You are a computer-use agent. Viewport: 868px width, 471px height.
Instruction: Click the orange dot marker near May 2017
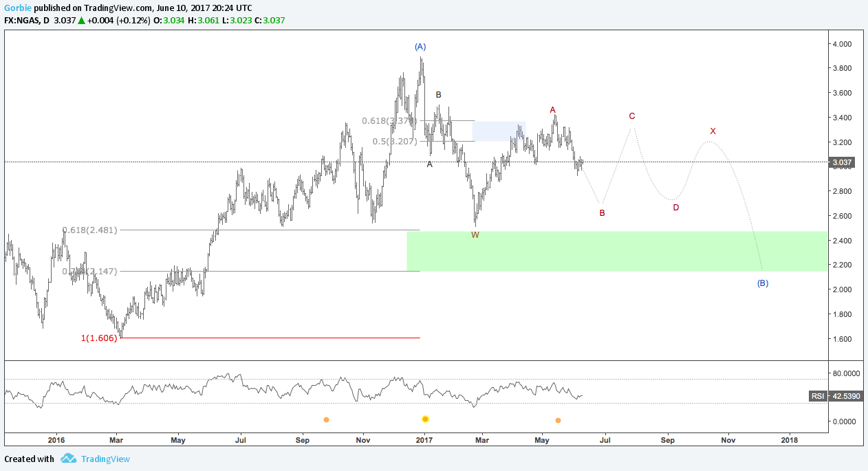pos(558,420)
